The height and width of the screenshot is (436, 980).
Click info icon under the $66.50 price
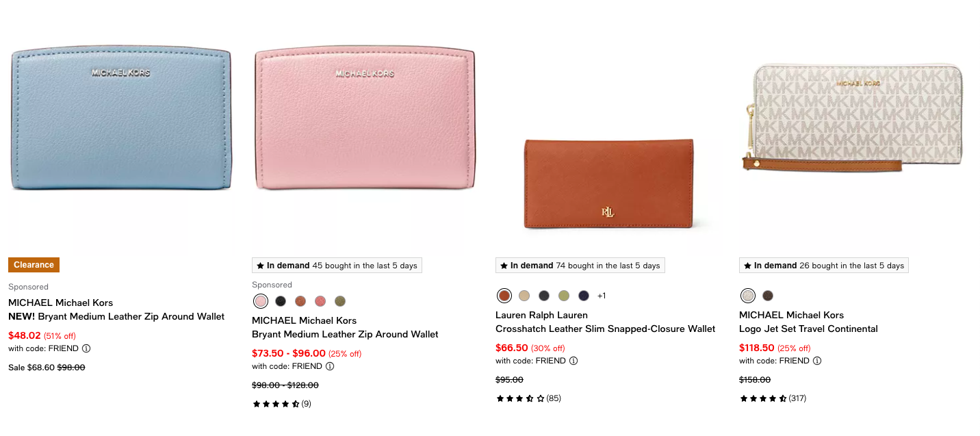pyautogui.click(x=573, y=361)
